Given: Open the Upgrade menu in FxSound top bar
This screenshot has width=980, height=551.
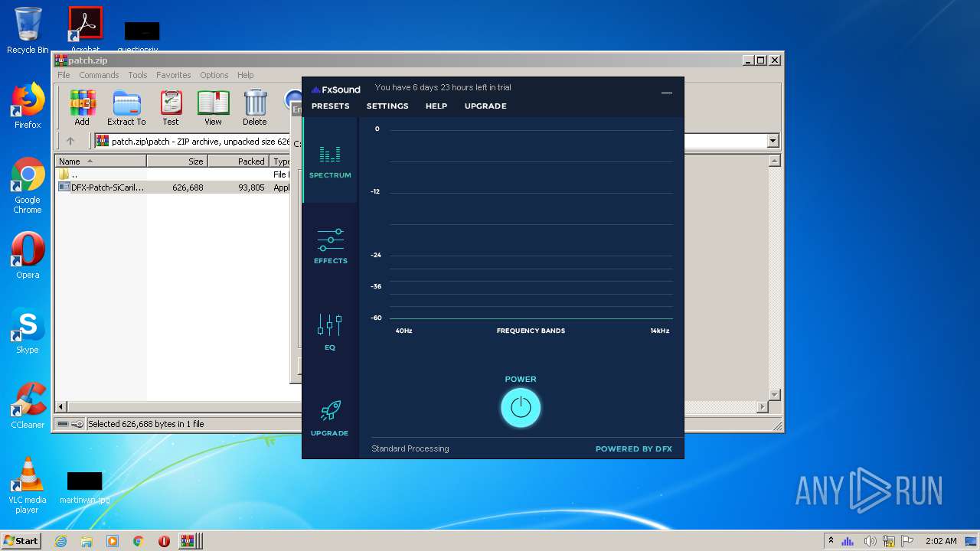Looking at the screenshot, I should (485, 106).
